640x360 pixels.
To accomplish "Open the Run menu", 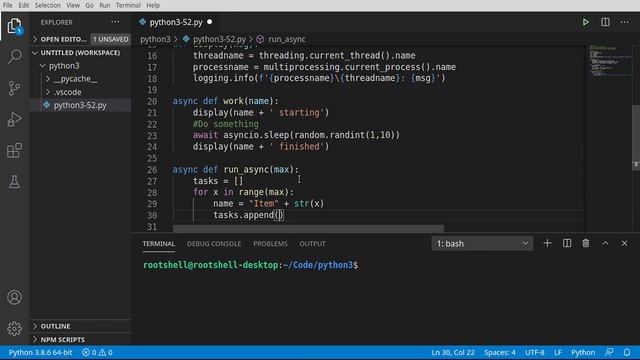I will 104,5.
